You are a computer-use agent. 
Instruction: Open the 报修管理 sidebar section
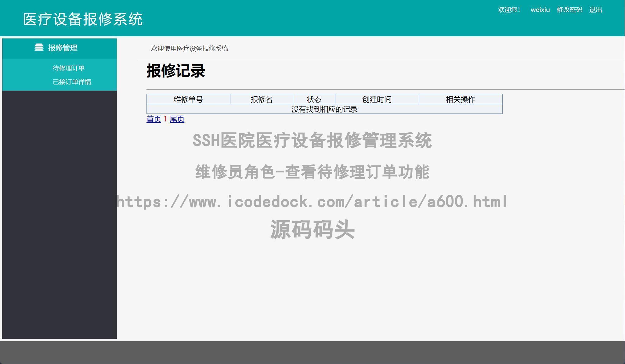pyautogui.click(x=63, y=48)
